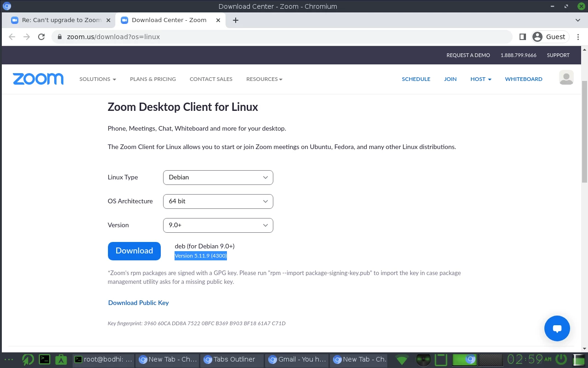Open the green bag app icon on the taskbar
This screenshot has width=588, height=368.
[61, 360]
